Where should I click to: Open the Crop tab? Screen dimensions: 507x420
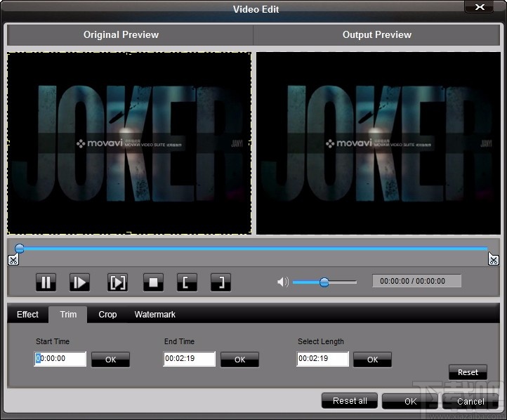point(107,314)
